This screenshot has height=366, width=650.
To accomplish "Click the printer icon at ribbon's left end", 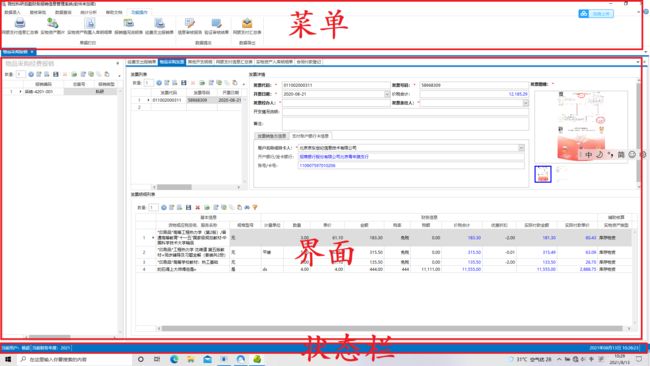I will click(x=20, y=23).
